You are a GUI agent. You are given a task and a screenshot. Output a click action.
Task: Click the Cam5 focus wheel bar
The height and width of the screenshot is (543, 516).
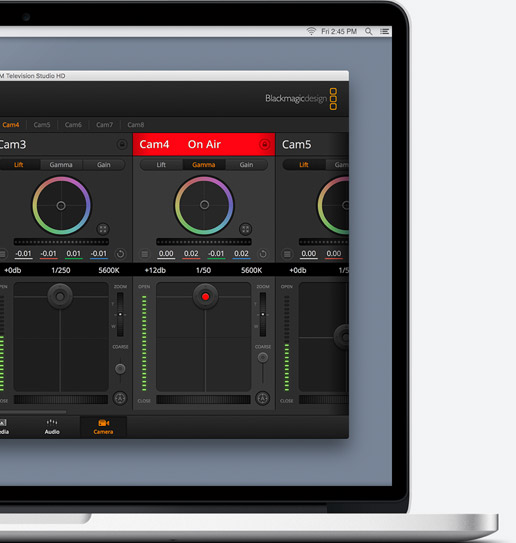pos(324,400)
